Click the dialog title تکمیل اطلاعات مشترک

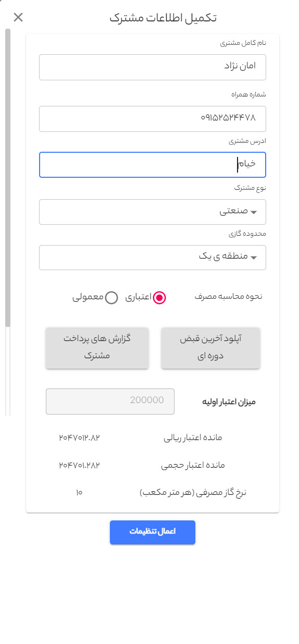point(163,18)
